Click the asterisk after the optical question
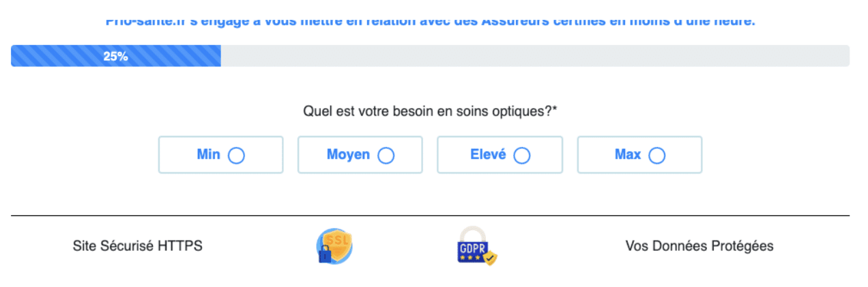868x287 pixels. (555, 109)
